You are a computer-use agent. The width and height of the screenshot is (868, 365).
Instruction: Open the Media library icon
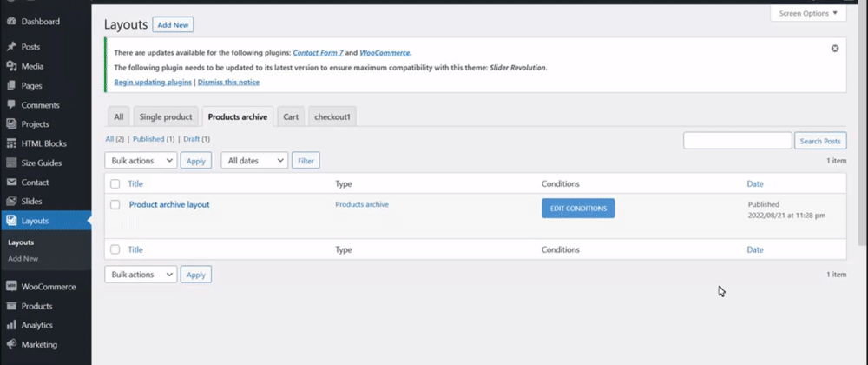(11, 66)
